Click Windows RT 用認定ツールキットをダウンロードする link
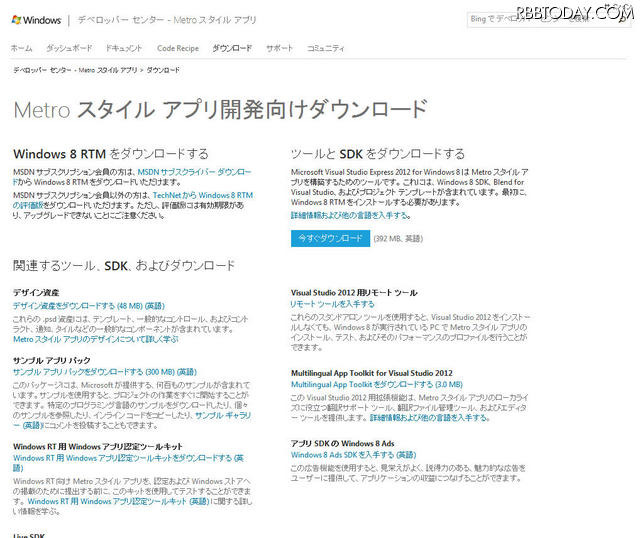The image size is (640, 538). [128, 458]
